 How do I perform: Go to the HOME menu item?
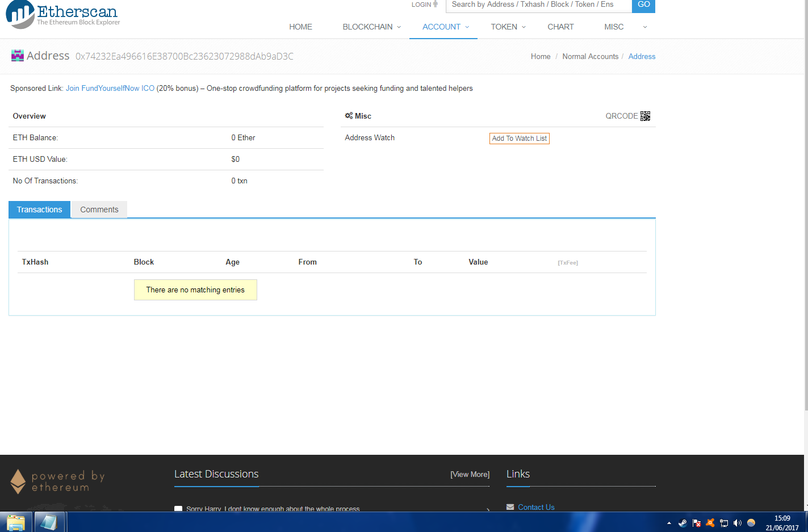click(x=300, y=27)
